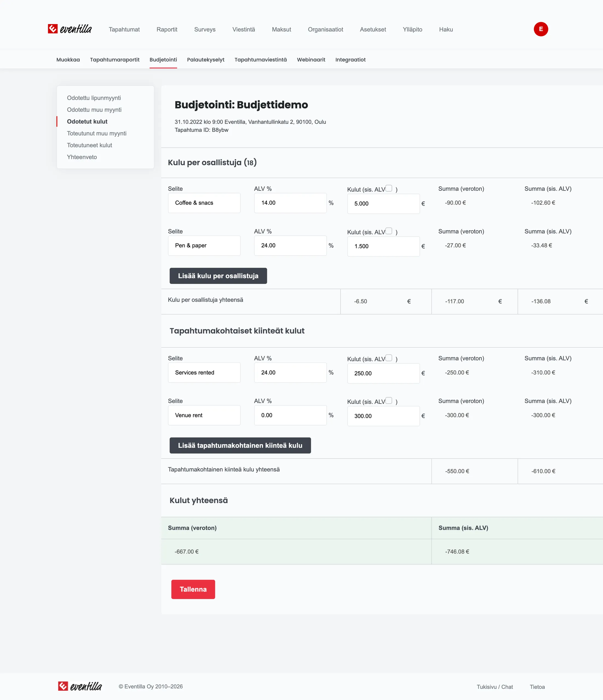The image size is (603, 700).
Task: Open Haku in the top navigation
Action: click(446, 29)
